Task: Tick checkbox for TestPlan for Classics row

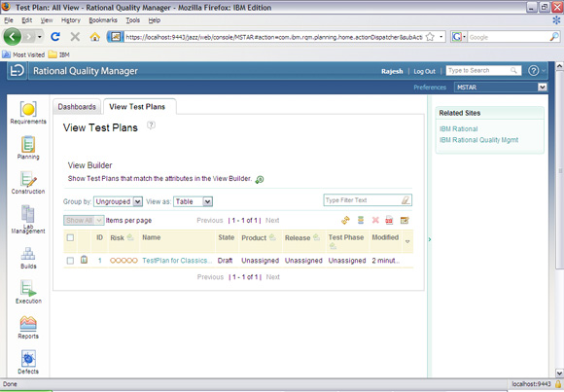Action: [x=70, y=261]
